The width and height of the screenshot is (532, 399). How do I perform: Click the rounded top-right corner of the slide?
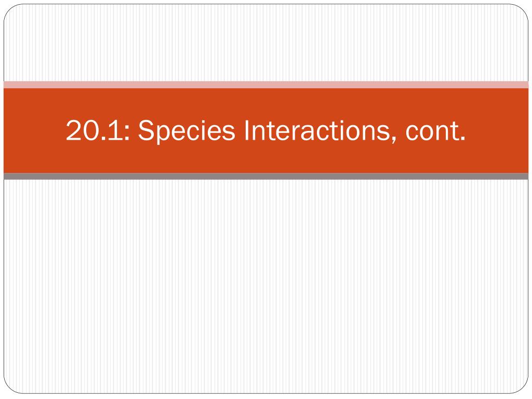523,10
